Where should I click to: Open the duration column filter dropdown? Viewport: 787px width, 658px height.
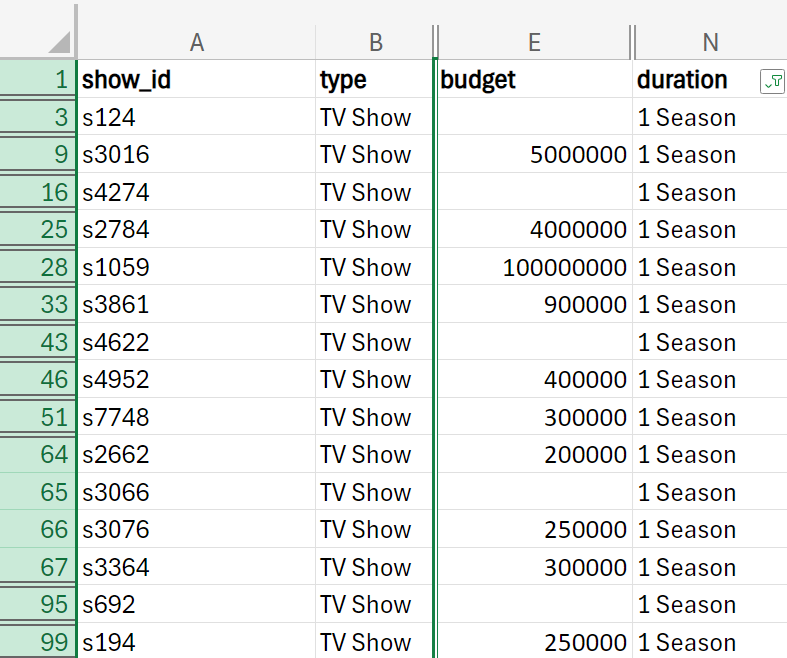click(x=771, y=82)
